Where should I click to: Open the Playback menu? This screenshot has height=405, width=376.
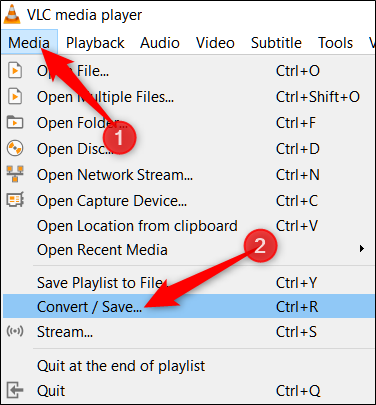pyautogui.click(x=95, y=43)
